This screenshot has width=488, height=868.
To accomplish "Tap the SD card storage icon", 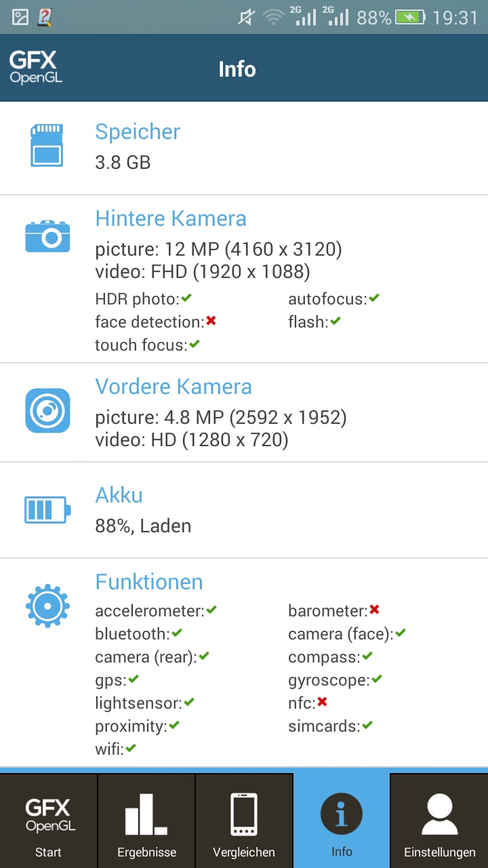I will point(47,145).
